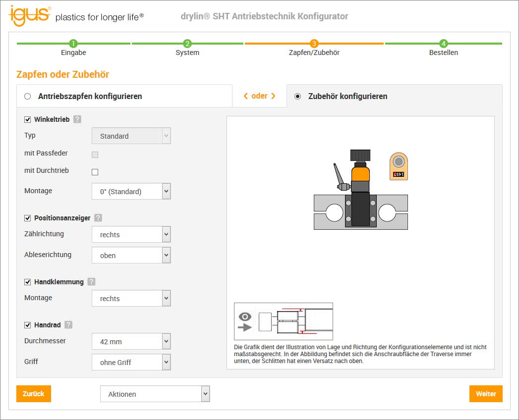Viewport: 519px width, 420px height.
Task: Jump to step 4 Bestellen
Action: click(x=443, y=44)
